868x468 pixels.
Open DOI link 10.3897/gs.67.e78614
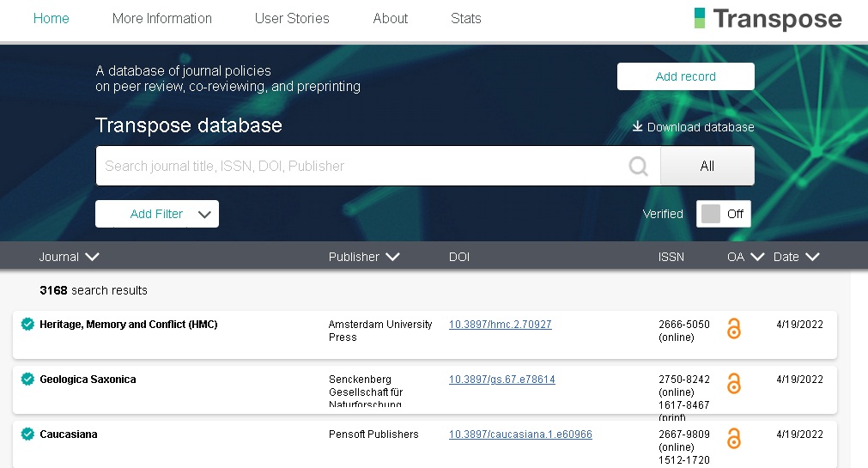(502, 380)
